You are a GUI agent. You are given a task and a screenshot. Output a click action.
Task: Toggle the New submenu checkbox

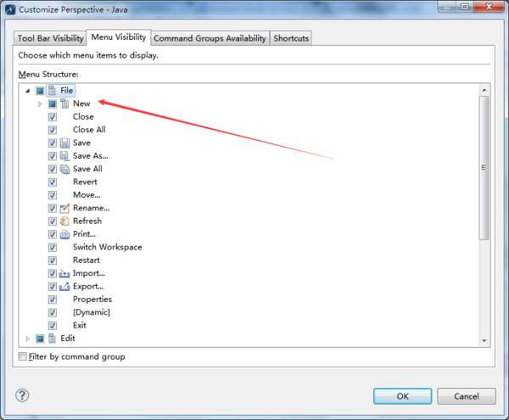[53, 104]
